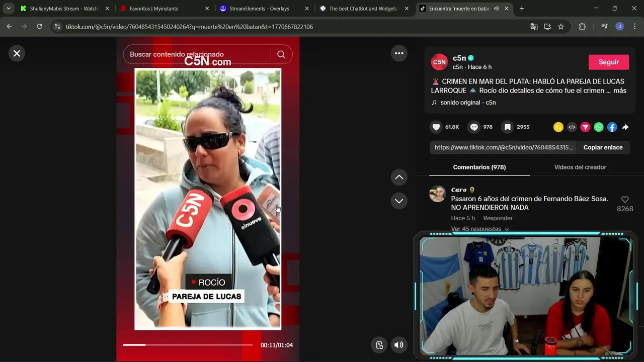Open 'sonido original - c5n' sound link
644x362 pixels.
(x=468, y=103)
